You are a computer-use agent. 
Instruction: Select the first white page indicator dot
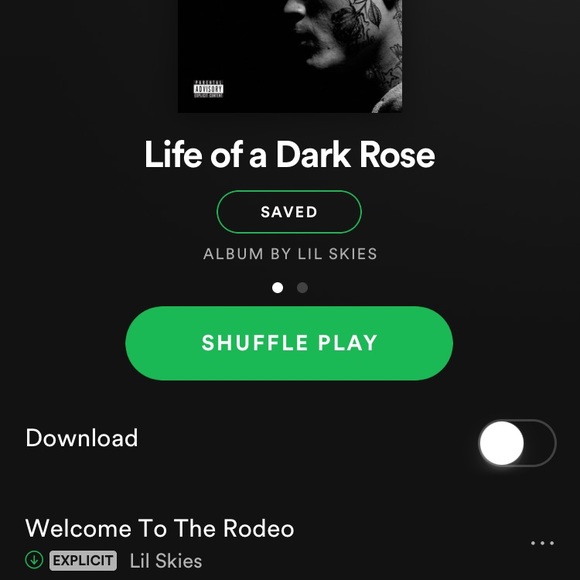pos(277,287)
